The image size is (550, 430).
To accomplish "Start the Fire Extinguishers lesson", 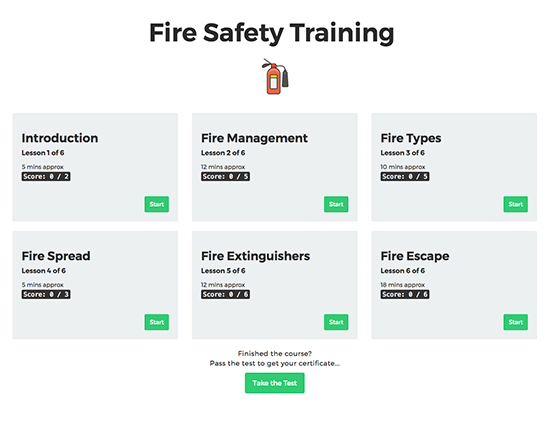I will coord(336,322).
